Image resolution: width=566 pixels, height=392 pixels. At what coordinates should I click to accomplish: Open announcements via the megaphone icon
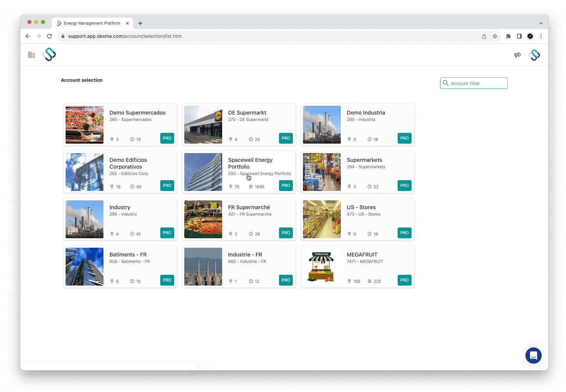518,55
